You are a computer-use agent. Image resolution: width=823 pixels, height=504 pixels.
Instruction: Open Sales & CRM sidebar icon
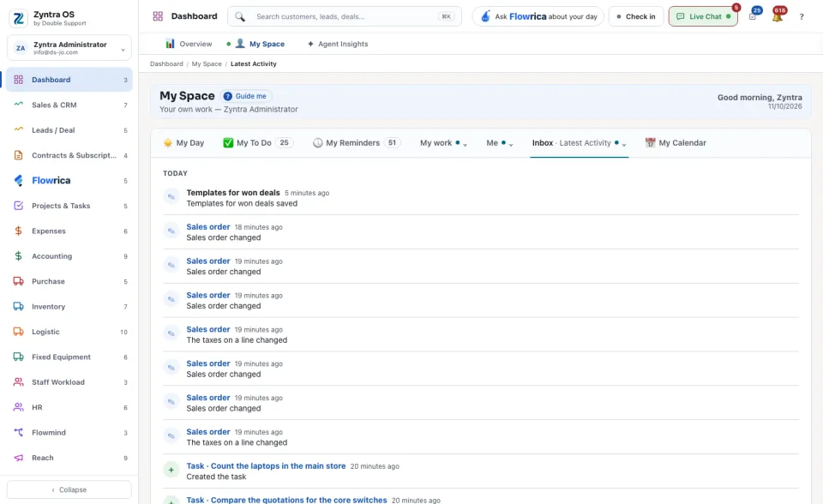18,105
